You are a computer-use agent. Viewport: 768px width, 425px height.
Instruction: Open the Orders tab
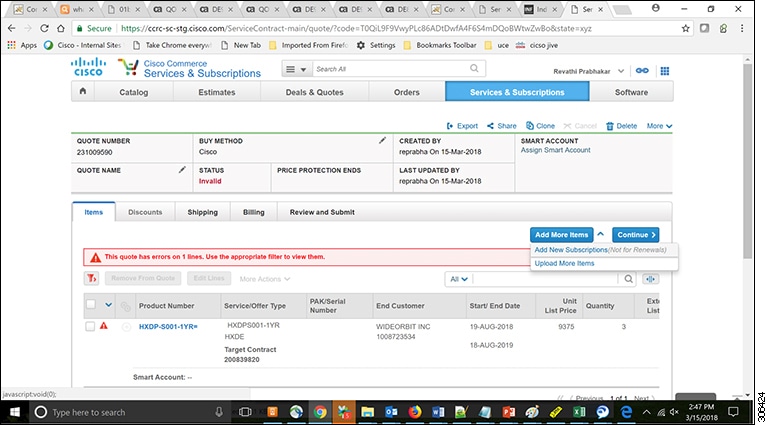pos(407,92)
